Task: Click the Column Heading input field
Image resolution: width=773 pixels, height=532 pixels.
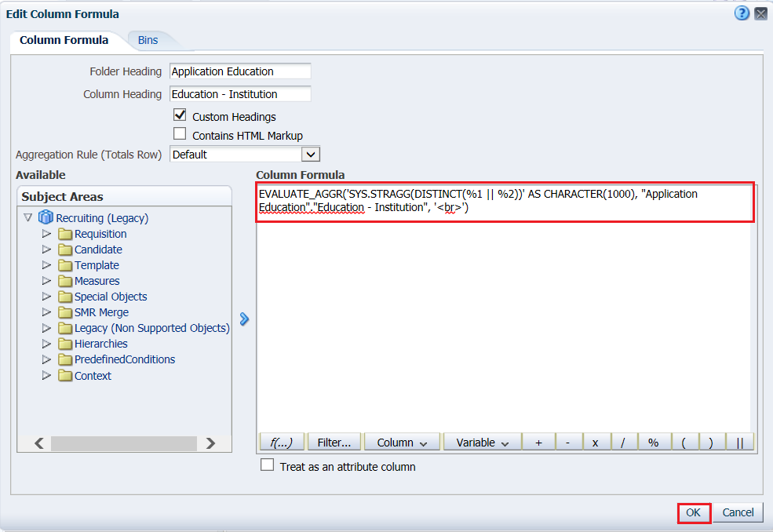Action: [x=240, y=93]
